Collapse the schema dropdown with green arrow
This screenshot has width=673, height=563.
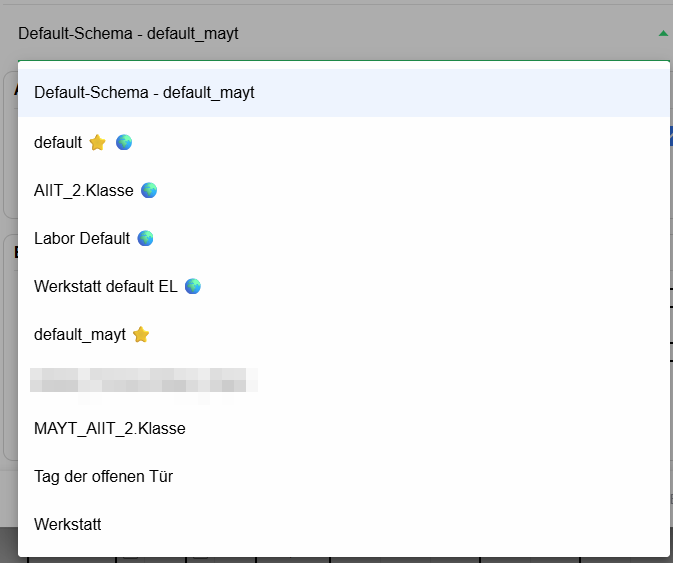(663, 33)
